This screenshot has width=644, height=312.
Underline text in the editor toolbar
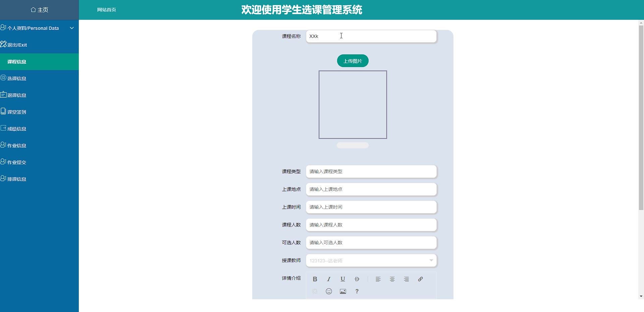pos(343,279)
